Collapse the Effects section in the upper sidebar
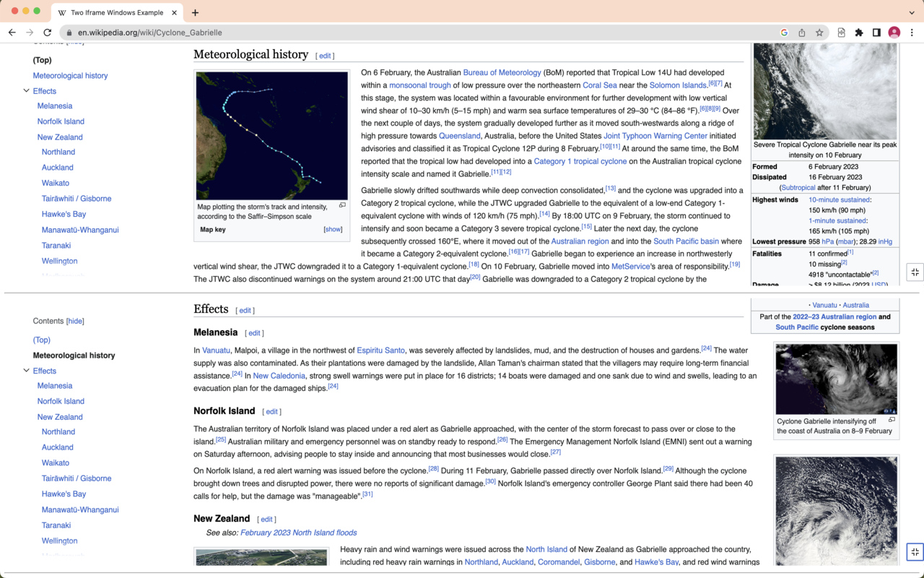This screenshot has width=924, height=578. [26, 91]
